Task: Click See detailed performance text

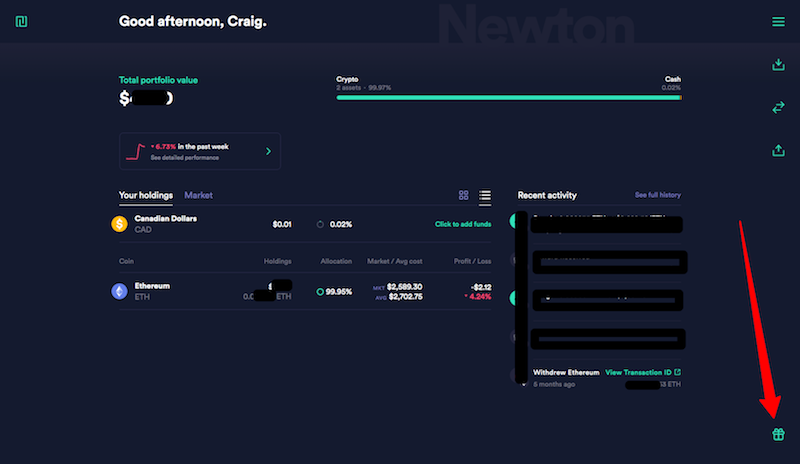Action: [185, 158]
